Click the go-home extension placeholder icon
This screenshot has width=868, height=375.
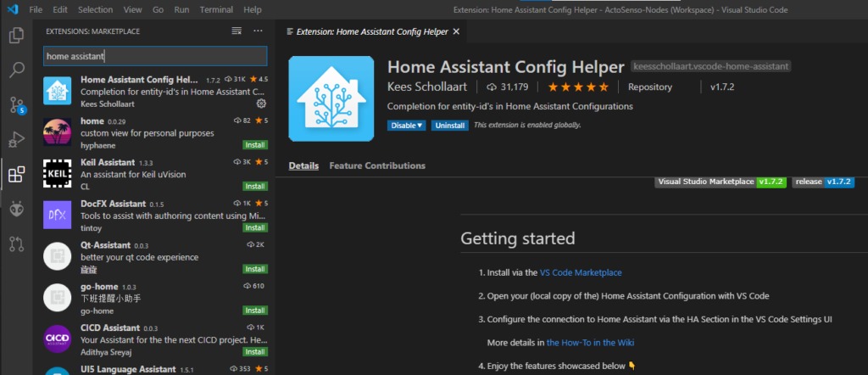click(58, 298)
